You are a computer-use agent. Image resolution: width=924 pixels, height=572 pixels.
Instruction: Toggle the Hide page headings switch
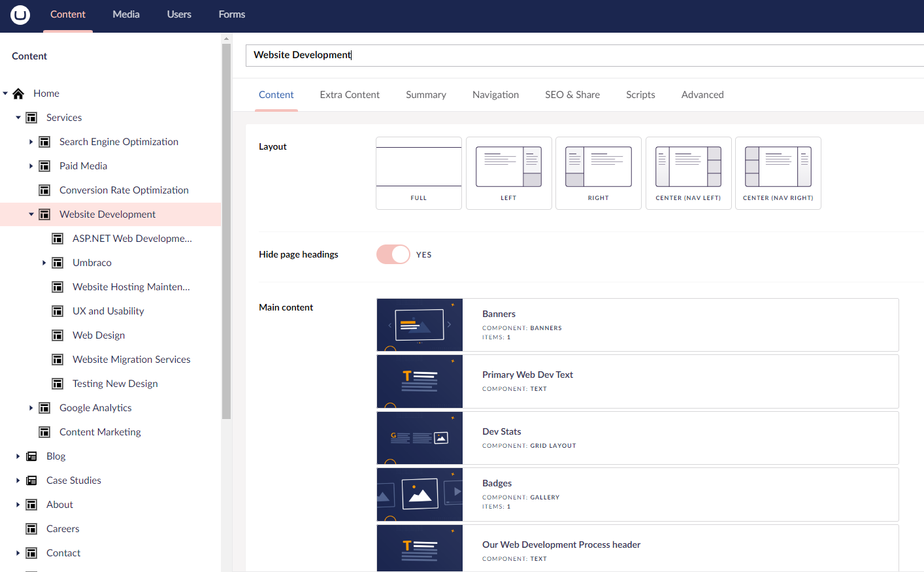[393, 254]
